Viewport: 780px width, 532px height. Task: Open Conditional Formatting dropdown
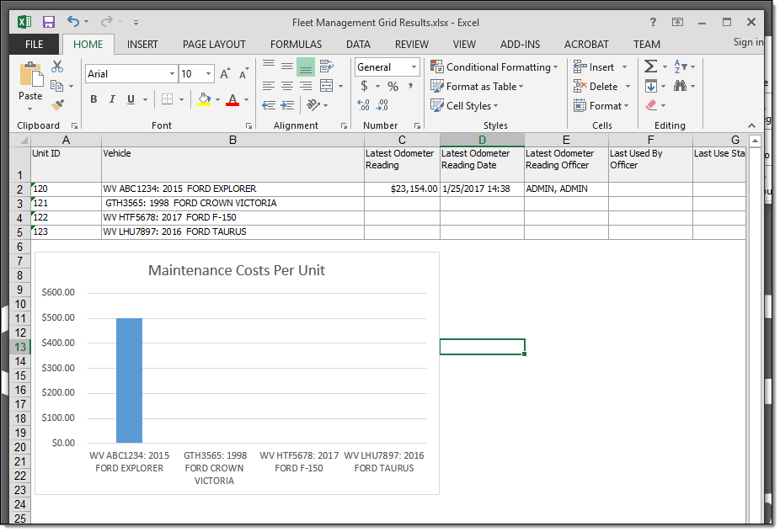coord(493,67)
